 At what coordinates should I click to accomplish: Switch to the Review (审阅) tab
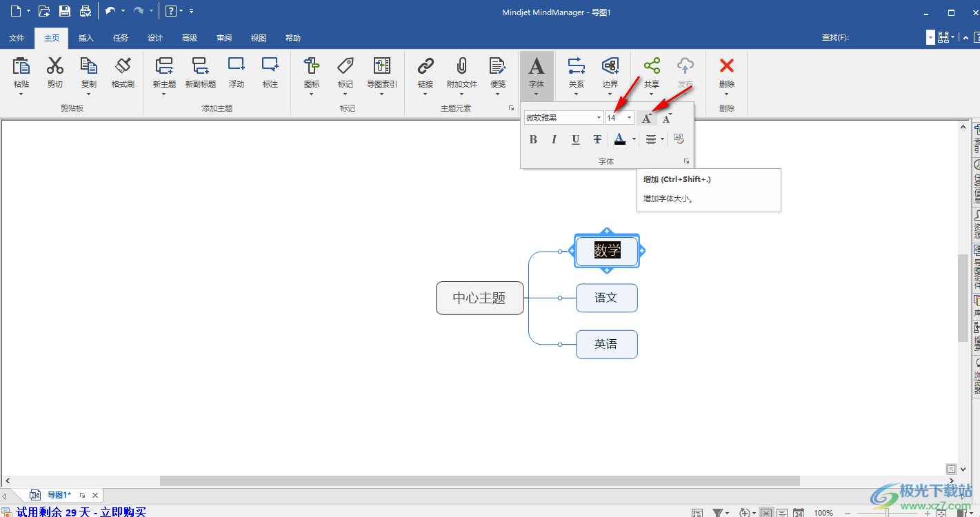[x=224, y=38]
